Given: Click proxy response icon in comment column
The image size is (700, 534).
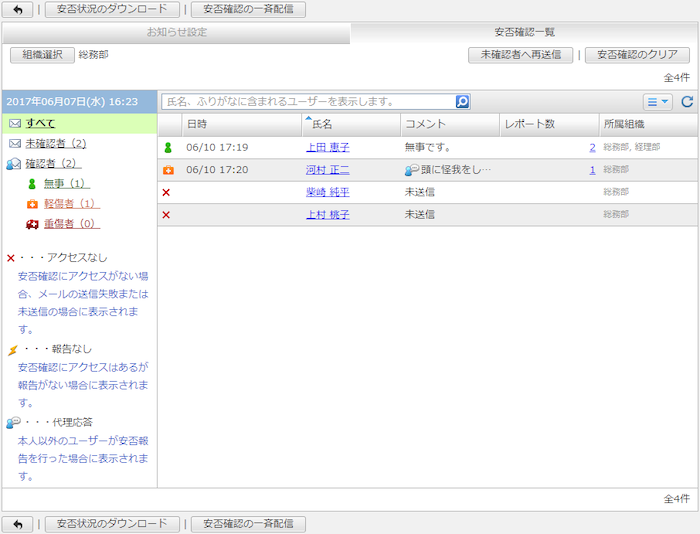Looking at the screenshot, I should pos(411,170).
